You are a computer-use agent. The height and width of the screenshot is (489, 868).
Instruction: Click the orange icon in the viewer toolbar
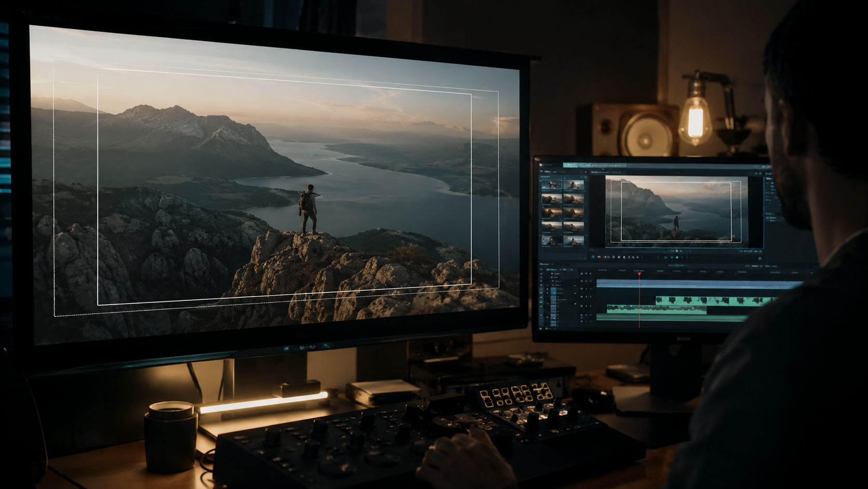point(599,257)
